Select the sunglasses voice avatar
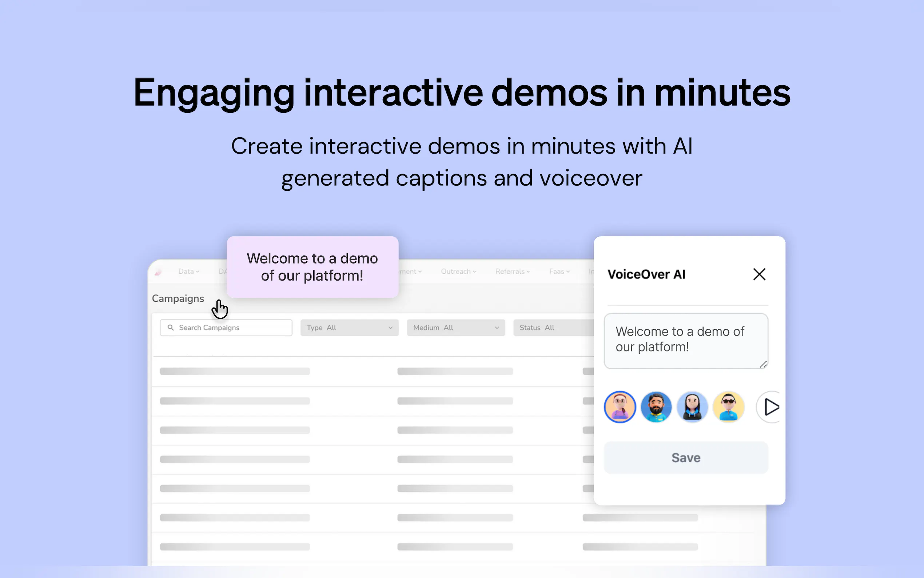The width and height of the screenshot is (924, 578). click(728, 407)
